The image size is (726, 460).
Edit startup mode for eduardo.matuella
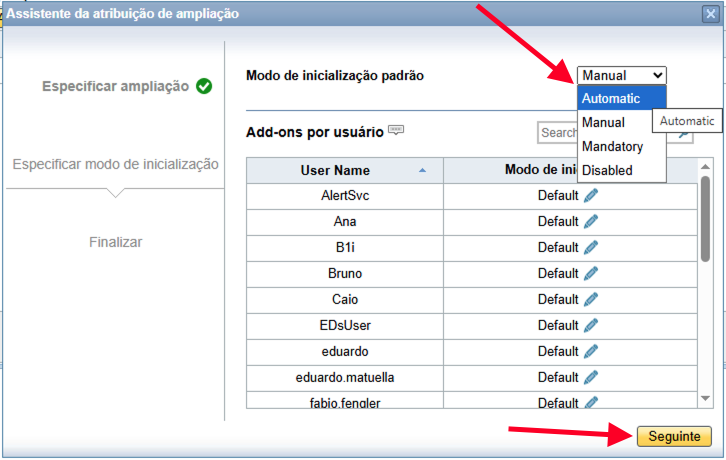pyautogui.click(x=591, y=377)
